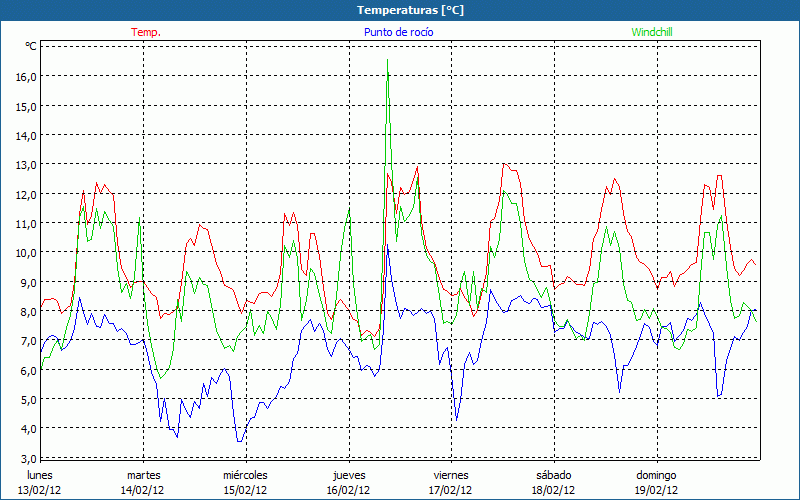
Task: Click the 13/02/12 date label
Action: pyautogui.click(x=40, y=490)
